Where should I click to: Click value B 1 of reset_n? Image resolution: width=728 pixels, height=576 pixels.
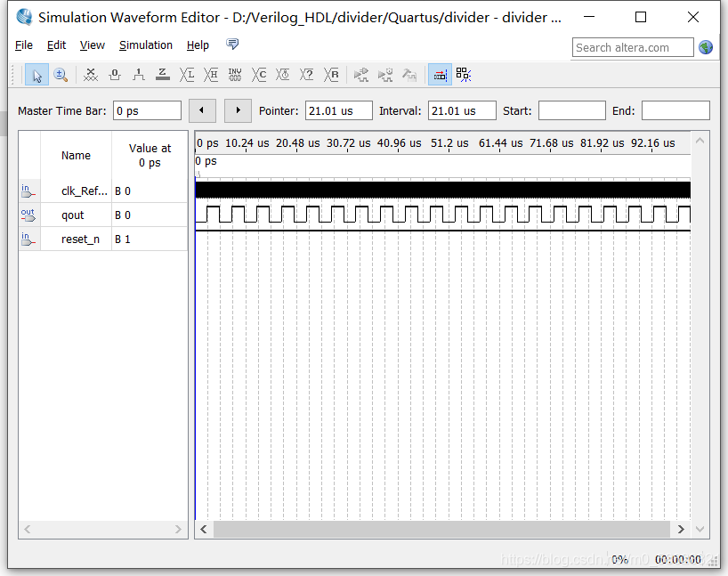coord(123,239)
